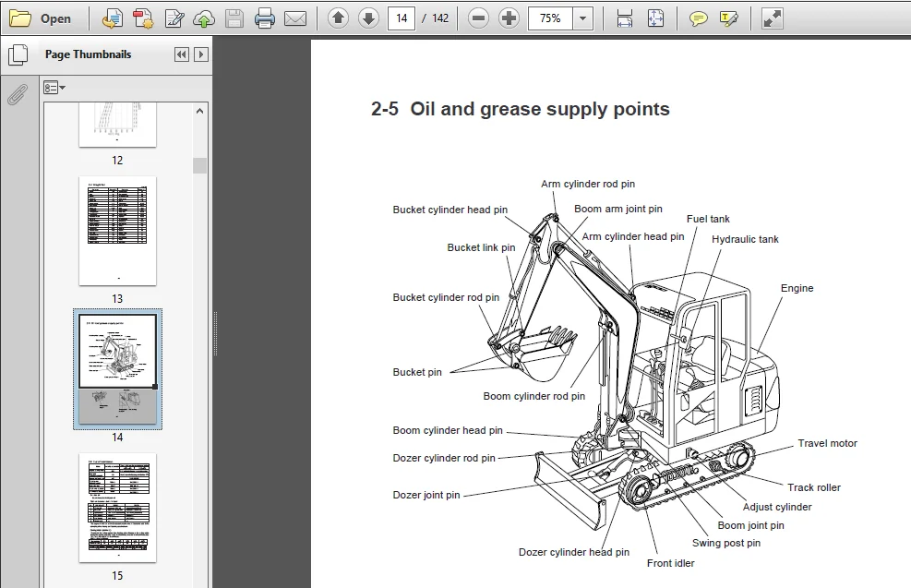Select the page 12 thumbnail
This screenshot has height=588, width=911.
(117, 125)
